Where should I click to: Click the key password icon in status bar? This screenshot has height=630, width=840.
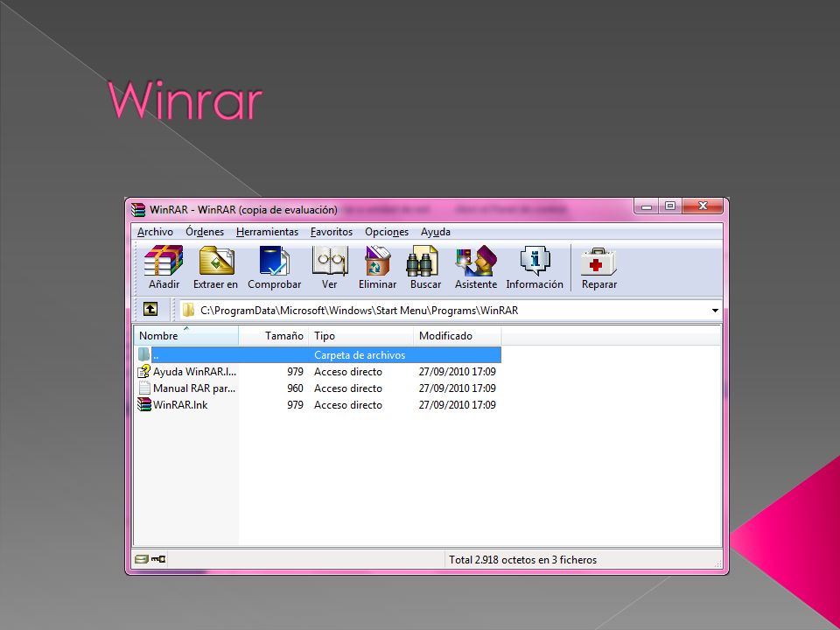point(158,559)
